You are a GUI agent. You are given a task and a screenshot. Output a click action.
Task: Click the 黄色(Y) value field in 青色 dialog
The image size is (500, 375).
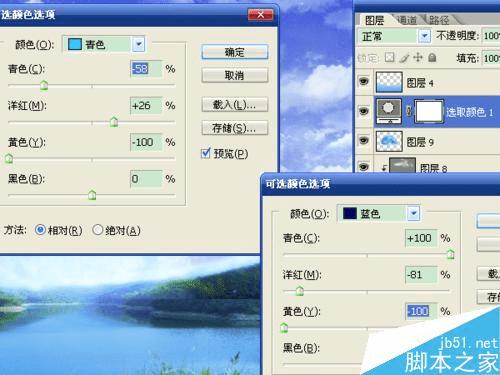146,142
